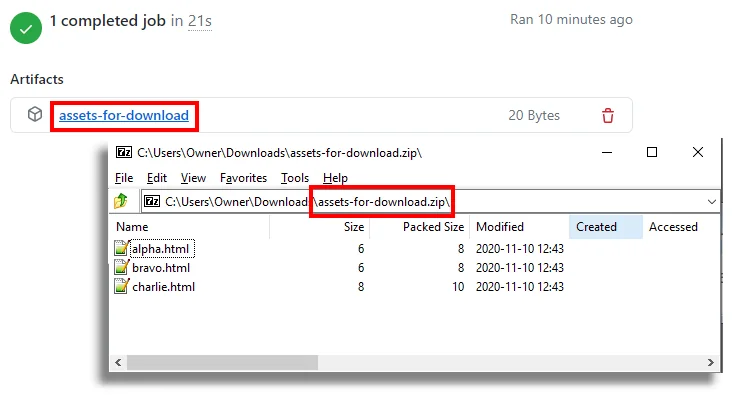The height and width of the screenshot is (395, 750).
Task: Sort files by Packed Size column header
Action: 419,227
